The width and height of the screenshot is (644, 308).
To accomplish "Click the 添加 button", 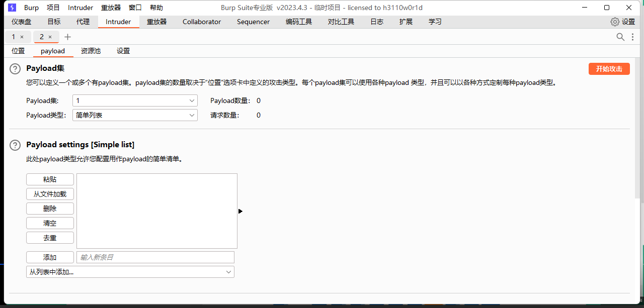I will pos(50,257).
